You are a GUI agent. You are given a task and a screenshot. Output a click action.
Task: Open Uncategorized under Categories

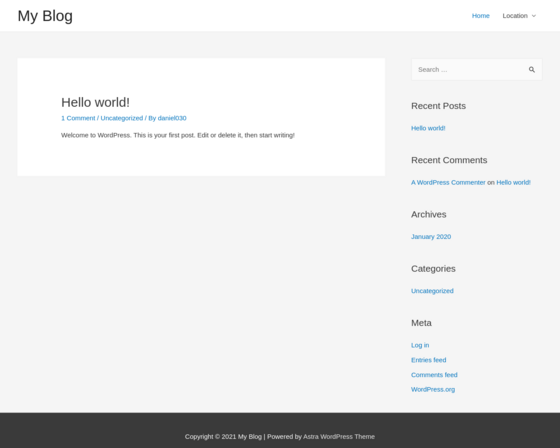(x=432, y=291)
